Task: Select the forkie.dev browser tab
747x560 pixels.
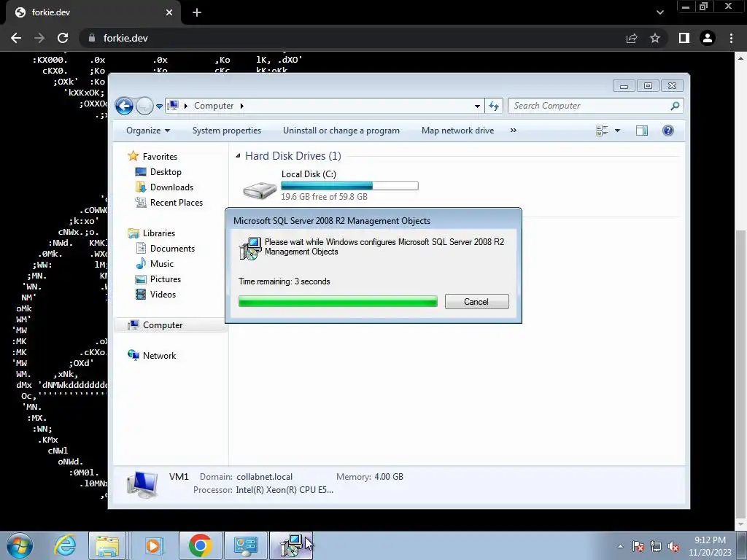Action: click(x=93, y=12)
